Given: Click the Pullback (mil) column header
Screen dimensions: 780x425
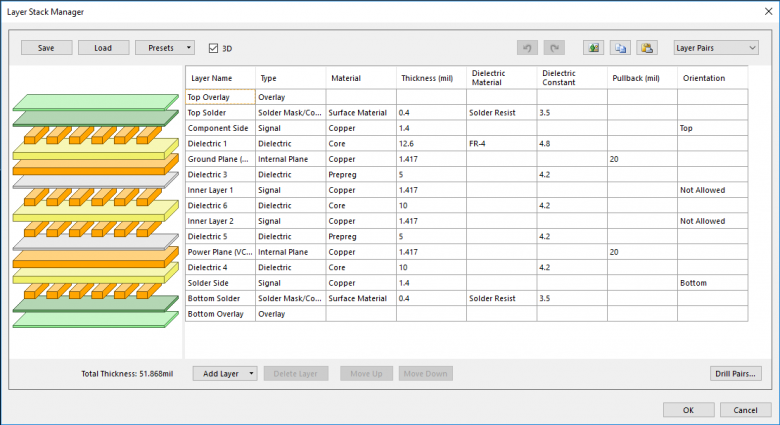Looking at the screenshot, I should (642, 78).
